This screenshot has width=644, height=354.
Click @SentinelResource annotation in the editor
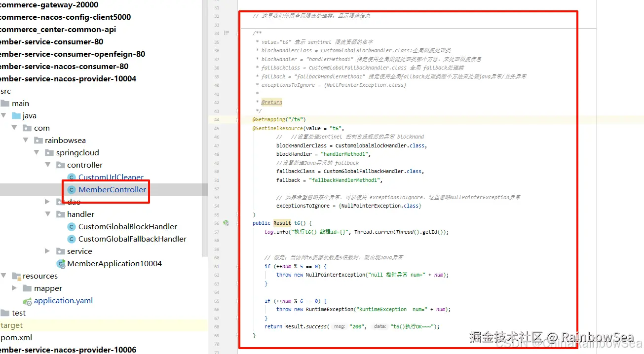coord(278,128)
